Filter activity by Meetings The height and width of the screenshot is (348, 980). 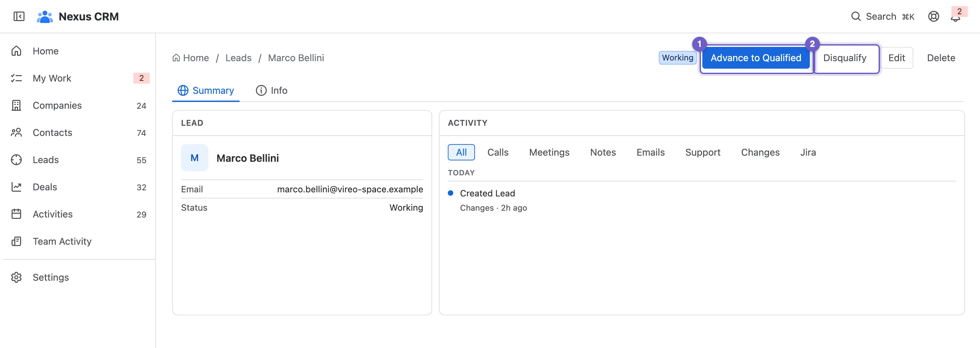pos(549,152)
